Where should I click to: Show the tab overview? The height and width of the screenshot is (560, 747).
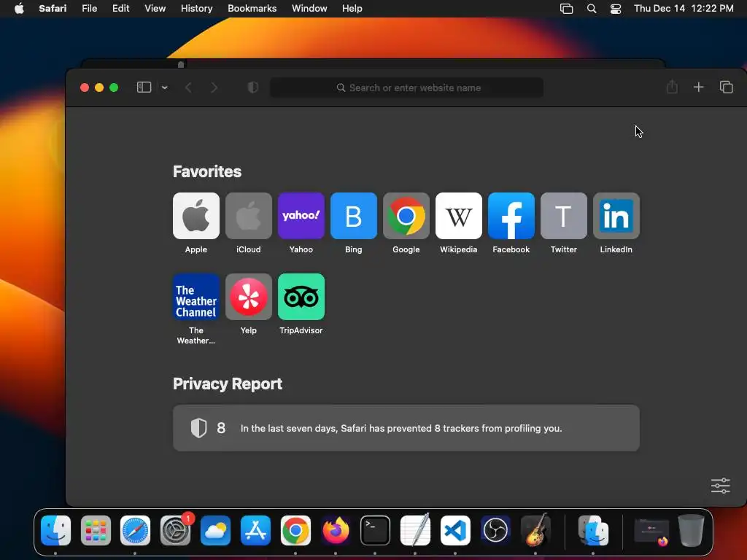pos(726,87)
